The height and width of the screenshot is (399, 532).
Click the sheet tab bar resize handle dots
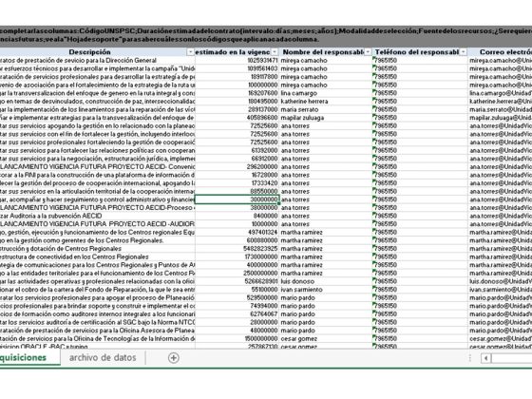470,358
